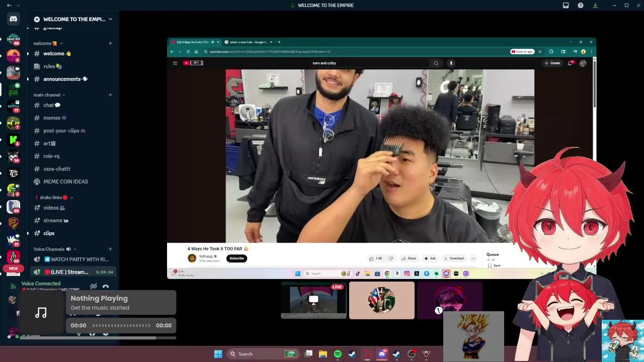Click YouTube hamburger menu in shared stream
This screenshot has width=644, height=362.
pos(175,63)
